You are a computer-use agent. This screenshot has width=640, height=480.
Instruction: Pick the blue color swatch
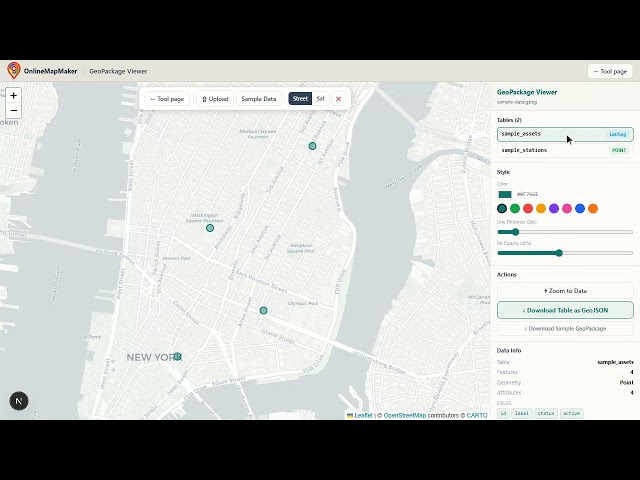580,209
